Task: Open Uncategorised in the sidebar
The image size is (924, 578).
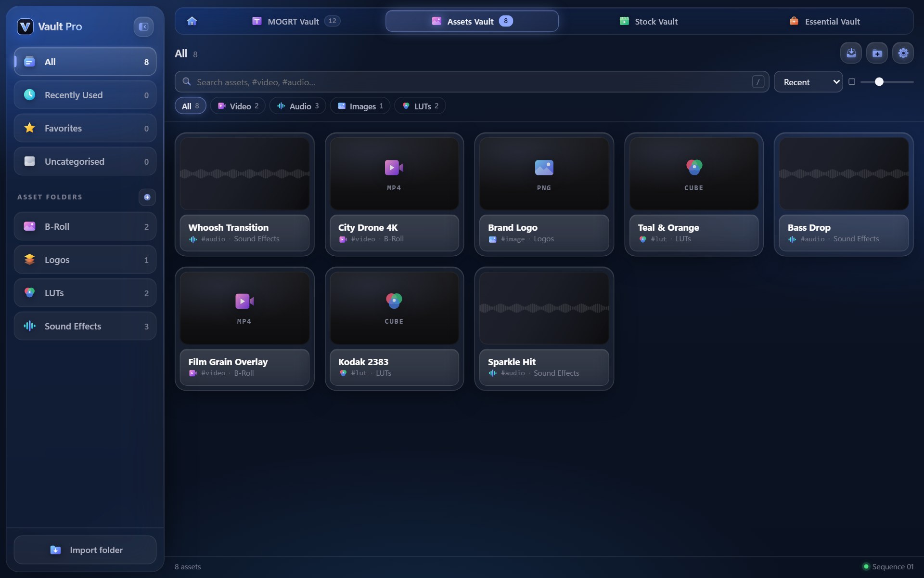Action: 85,161
